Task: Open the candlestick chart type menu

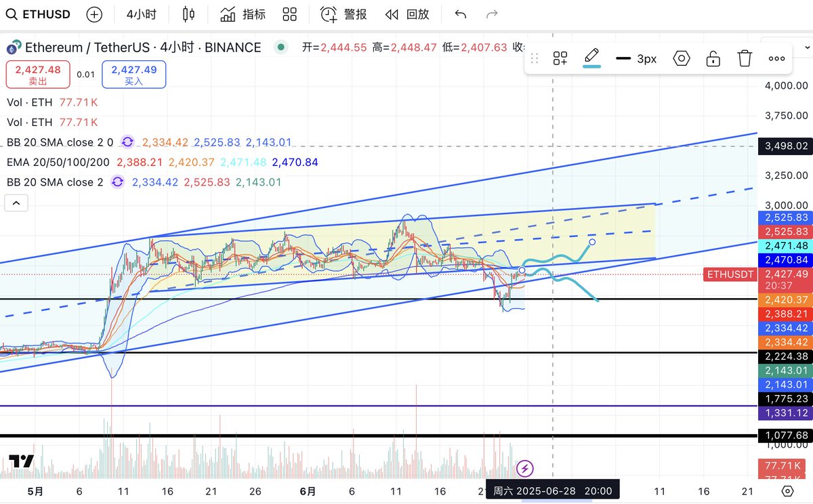Action: pos(189,14)
